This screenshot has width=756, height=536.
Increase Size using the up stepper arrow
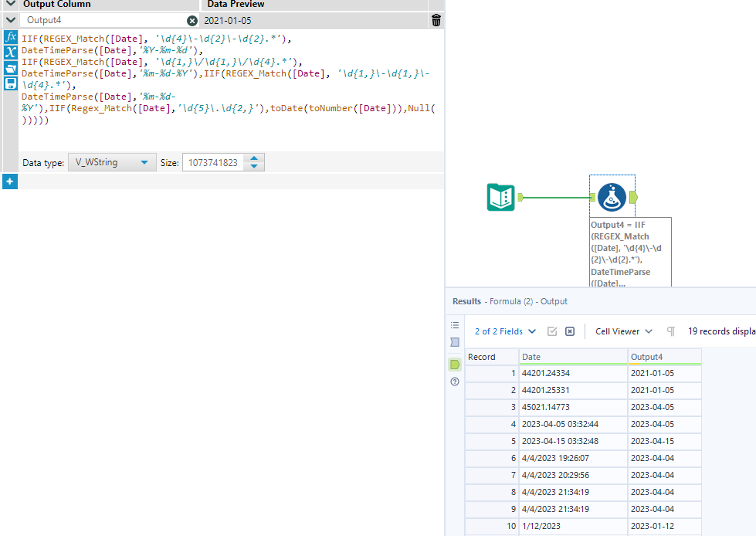254,158
